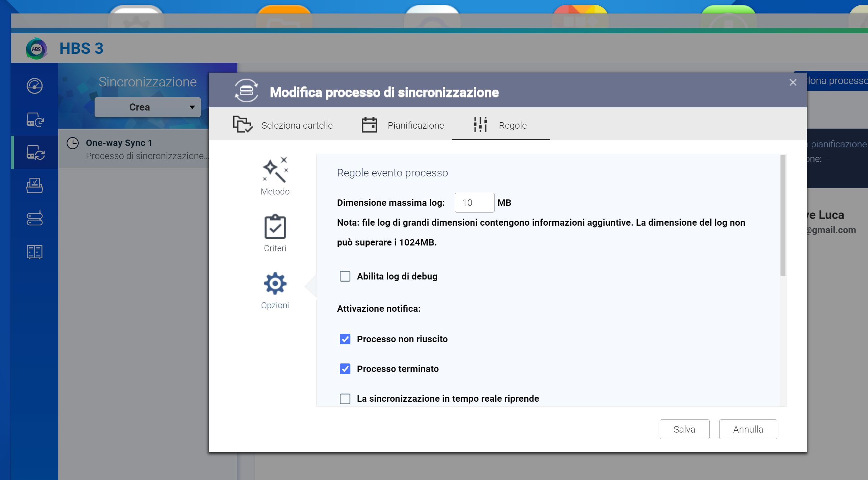Select the Criteri clipboard icon
The image size is (868, 480).
[x=275, y=227]
